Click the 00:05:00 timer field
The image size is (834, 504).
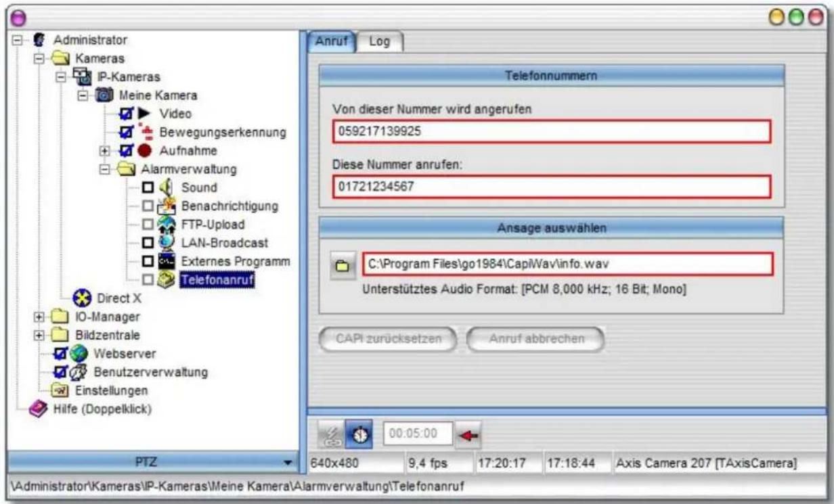tap(417, 434)
